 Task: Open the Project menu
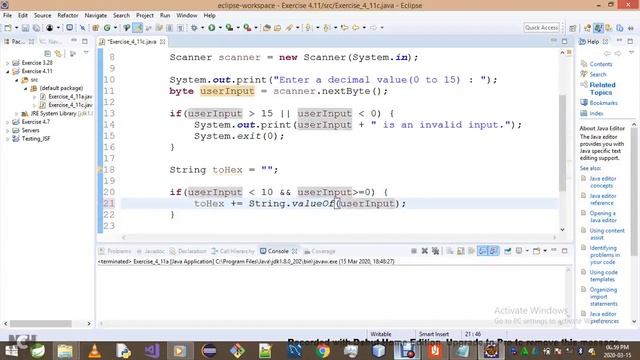click(x=144, y=15)
